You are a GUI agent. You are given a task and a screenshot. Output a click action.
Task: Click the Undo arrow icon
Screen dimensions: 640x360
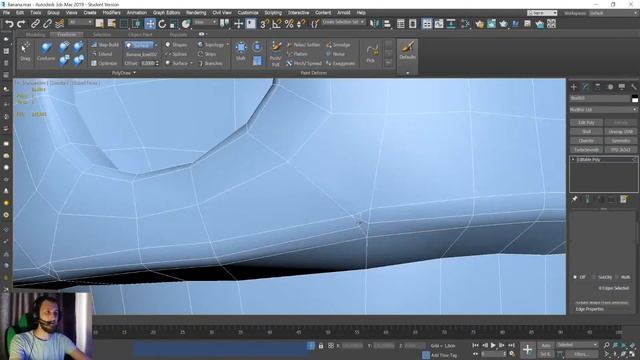point(9,24)
